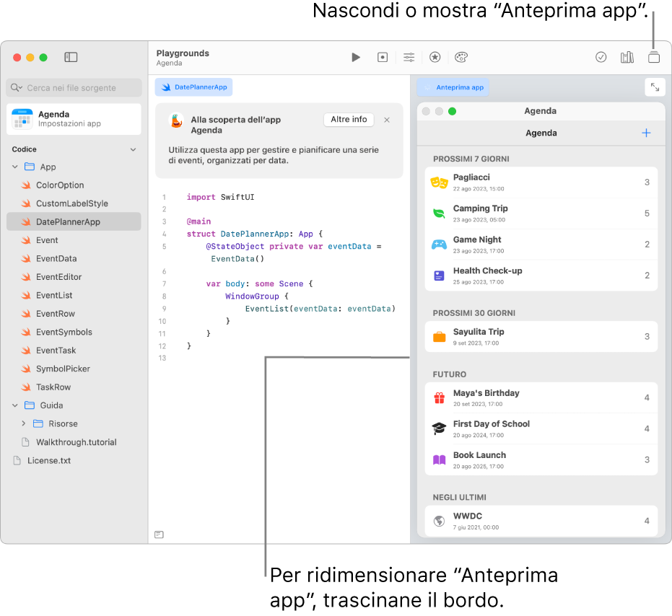Dismiss the Alla scoperta dell'app banner
This screenshot has height=616, width=672.
click(387, 120)
